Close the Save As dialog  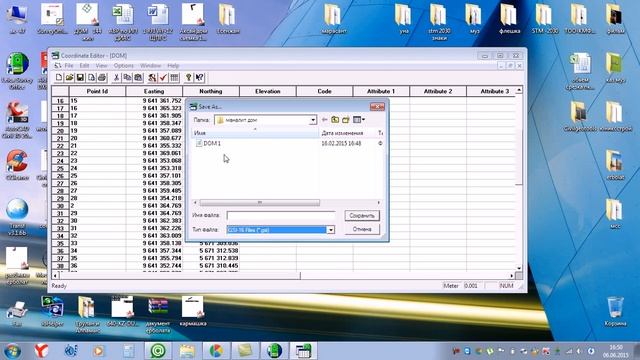(x=377, y=107)
